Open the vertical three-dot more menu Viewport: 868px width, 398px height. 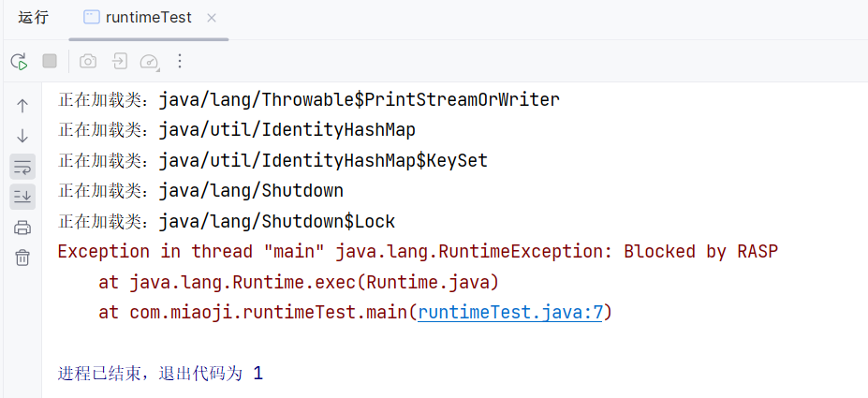pyautogui.click(x=180, y=61)
